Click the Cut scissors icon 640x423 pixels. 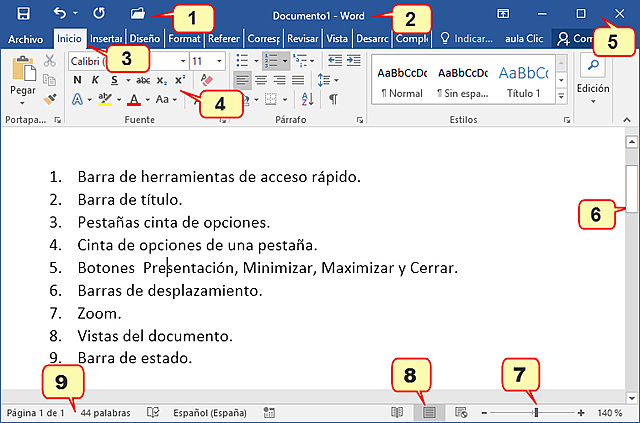pyautogui.click(x=50, y=61)
